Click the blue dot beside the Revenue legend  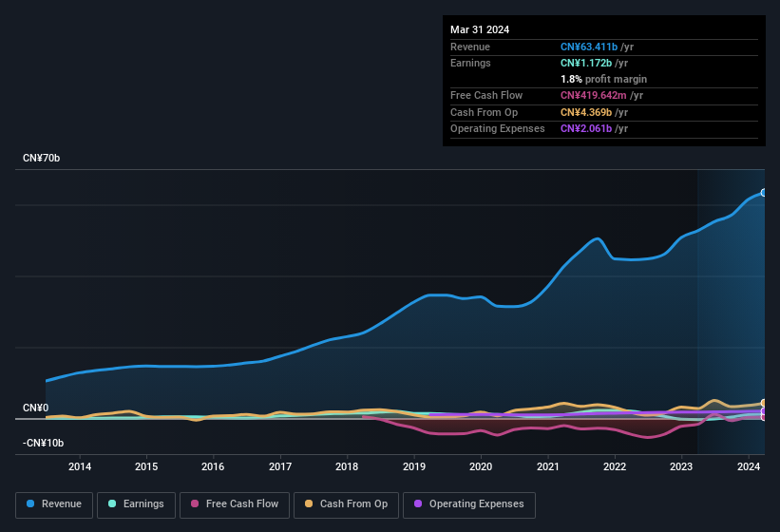[x=31, y=504]
